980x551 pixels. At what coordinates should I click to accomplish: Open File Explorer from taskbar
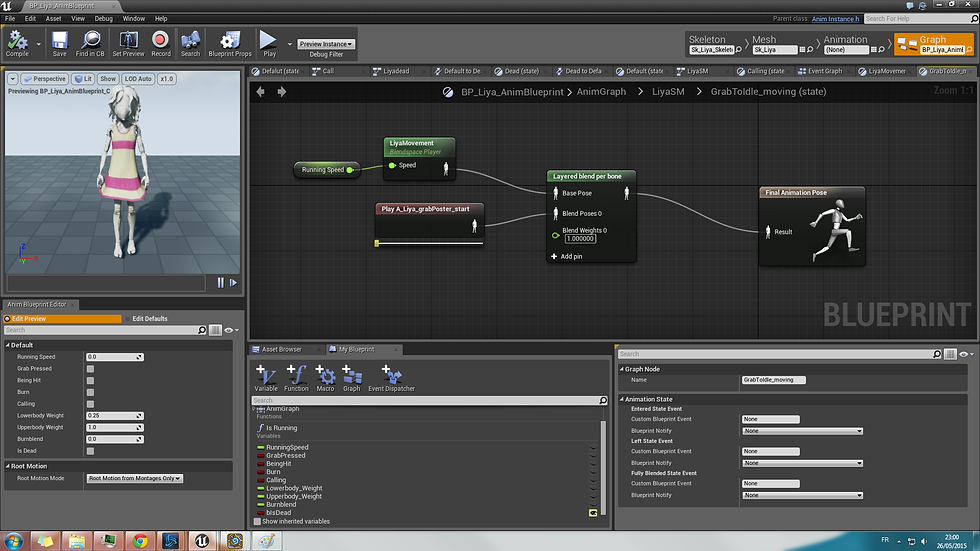(78, 541)
